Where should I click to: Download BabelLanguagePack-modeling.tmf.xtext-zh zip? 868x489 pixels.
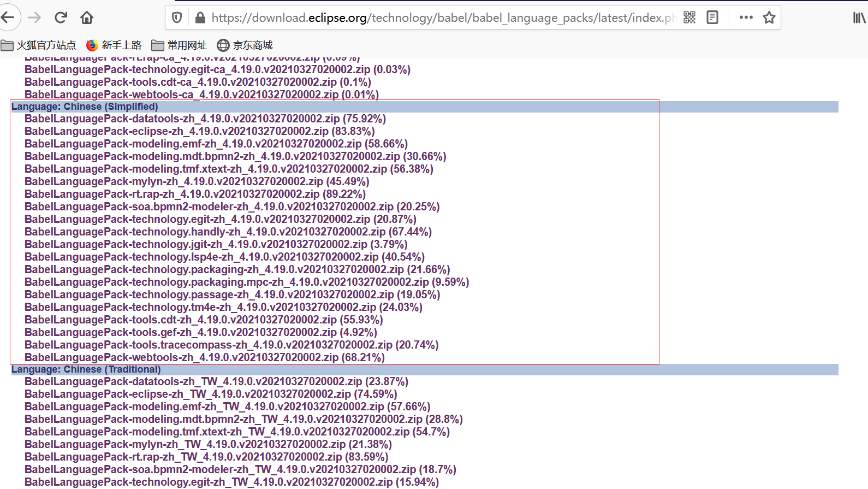coord(229,169)
